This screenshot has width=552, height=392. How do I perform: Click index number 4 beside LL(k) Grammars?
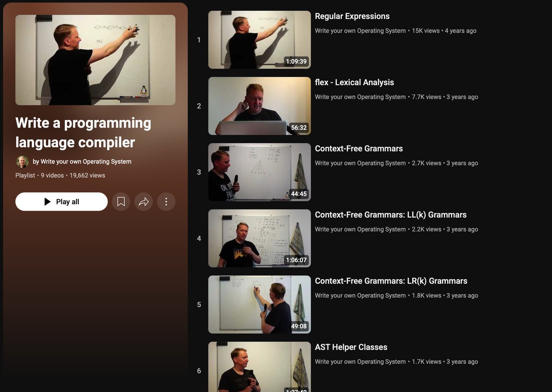(199, 238)
